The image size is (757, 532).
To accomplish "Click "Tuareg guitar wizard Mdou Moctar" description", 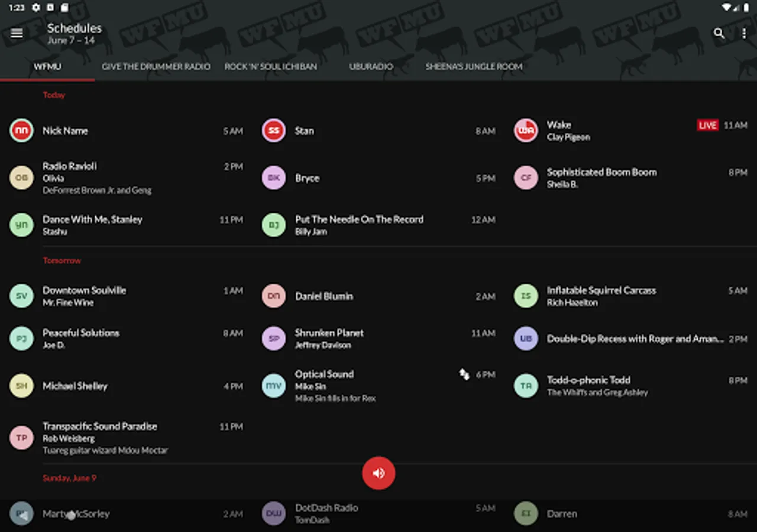I will 105,450.
